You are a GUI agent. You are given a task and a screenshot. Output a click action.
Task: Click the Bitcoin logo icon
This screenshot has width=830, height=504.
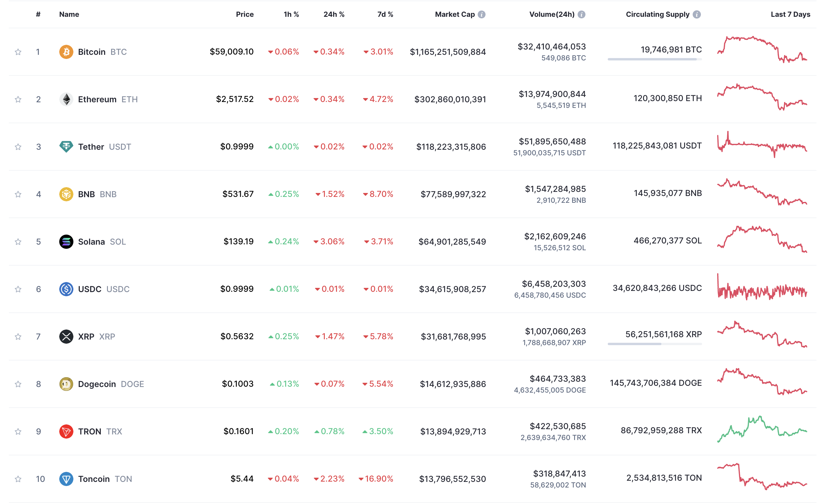click(x=66, y=52)
